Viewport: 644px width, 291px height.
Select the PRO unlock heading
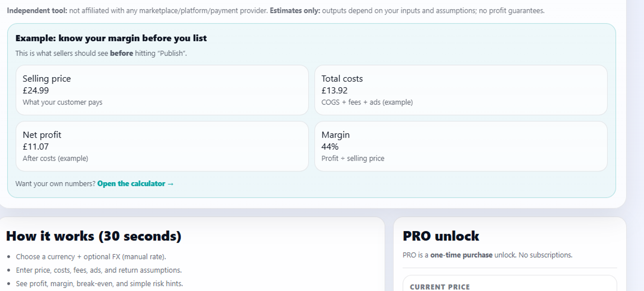[x=440, y=236]
